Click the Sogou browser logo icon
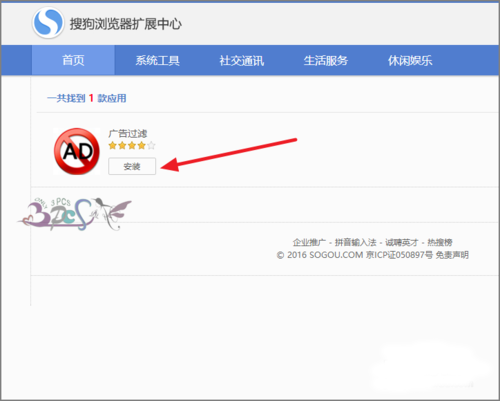 pos(48,23)
